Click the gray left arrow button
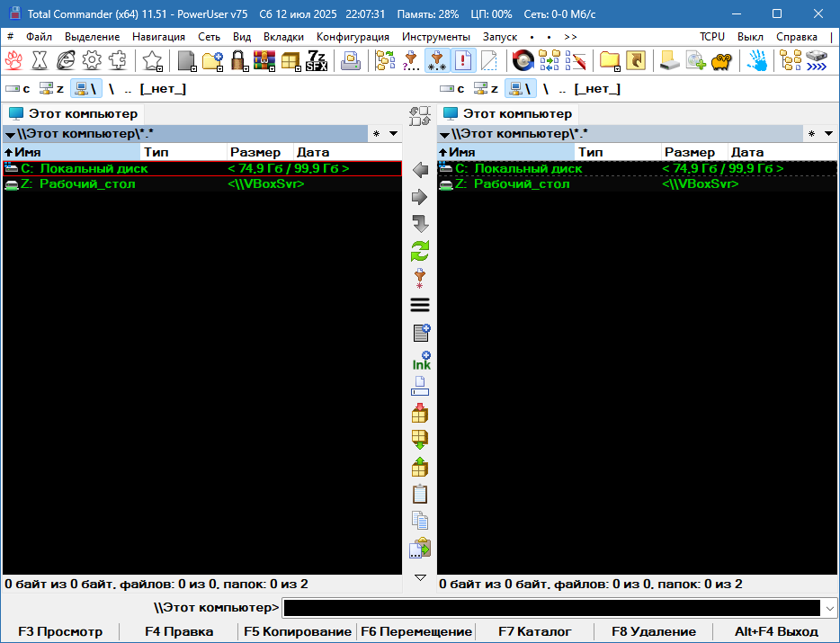The image size is (840, 643). point(420,170)
